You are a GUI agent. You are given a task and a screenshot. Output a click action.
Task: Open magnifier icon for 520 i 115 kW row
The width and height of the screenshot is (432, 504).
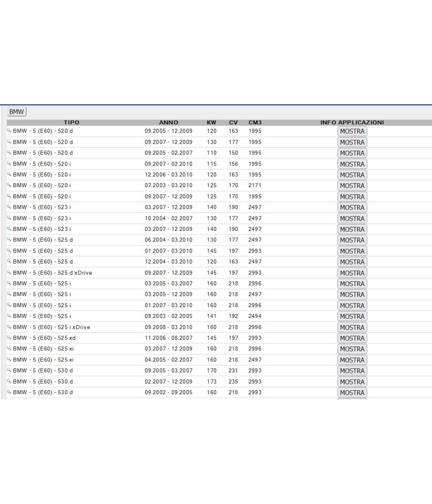point(9,163)
